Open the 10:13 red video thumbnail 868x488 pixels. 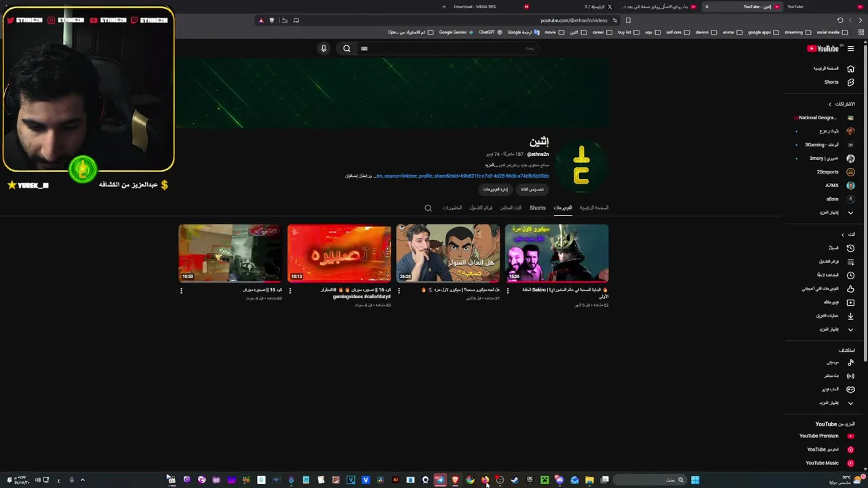(339, 253)
